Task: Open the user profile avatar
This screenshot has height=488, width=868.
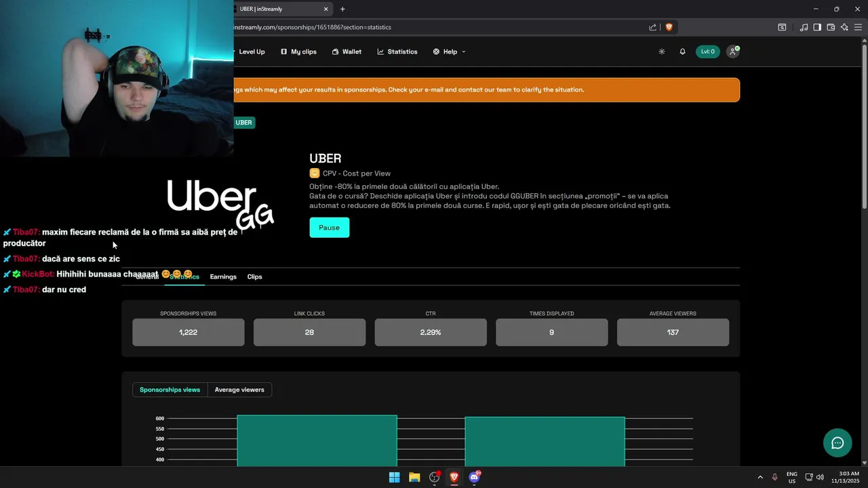Action: click(733, 52)
